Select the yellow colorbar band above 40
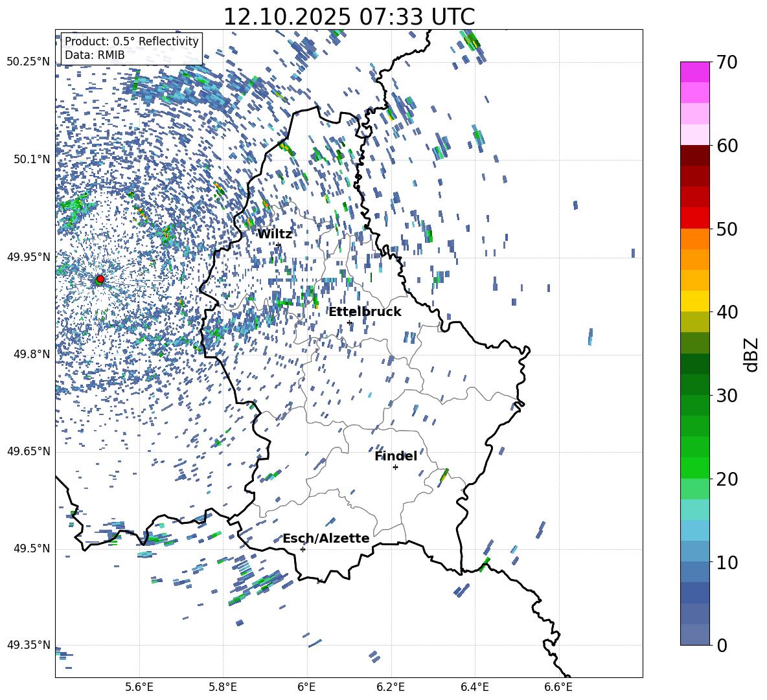The width and height of the screenshot is (767, 700). tap(695, 300)
